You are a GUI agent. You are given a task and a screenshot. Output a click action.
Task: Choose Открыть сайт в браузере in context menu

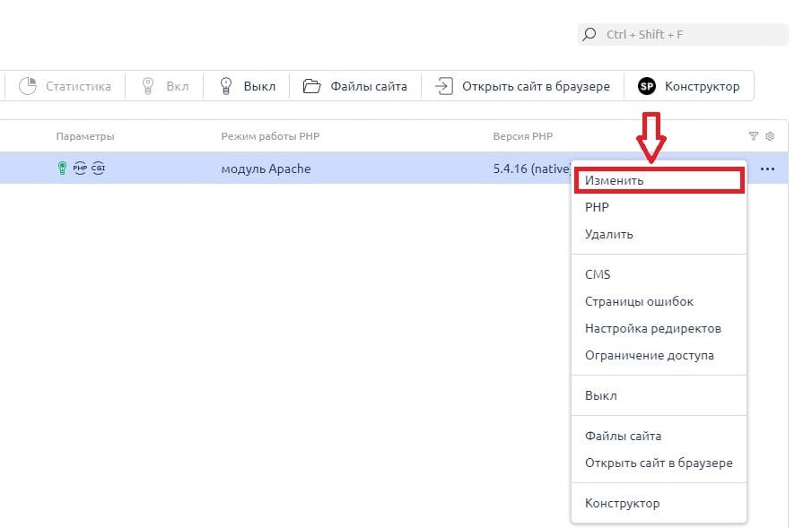point(659,463)
